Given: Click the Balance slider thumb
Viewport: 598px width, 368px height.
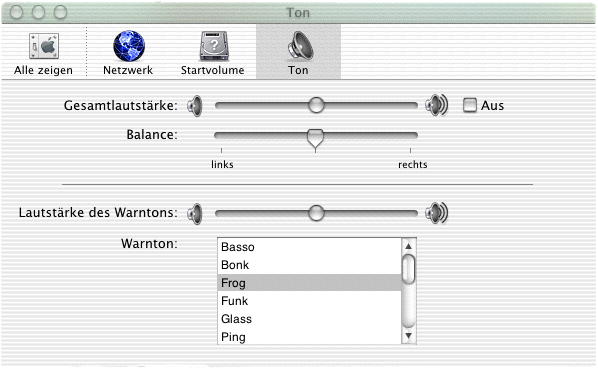Looking at the screenshot, I should tap(315, 139).
